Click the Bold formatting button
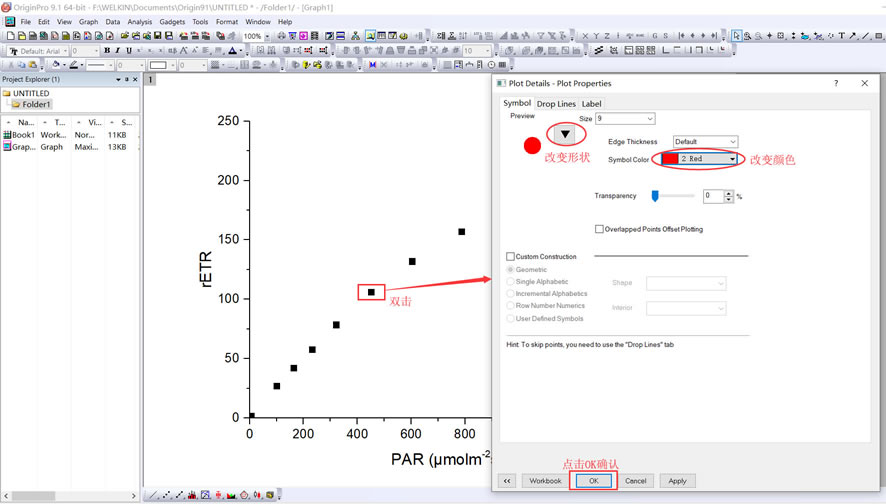Screen dimensions: 886x504 pos(106,51)
